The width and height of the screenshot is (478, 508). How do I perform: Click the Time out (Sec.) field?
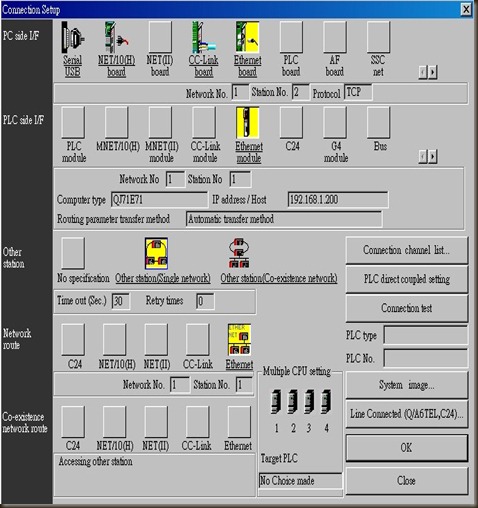(x=121, y=301)
